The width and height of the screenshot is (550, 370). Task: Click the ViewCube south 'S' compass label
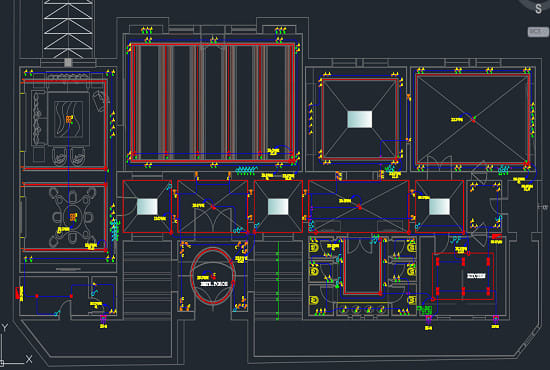(538, 9)
